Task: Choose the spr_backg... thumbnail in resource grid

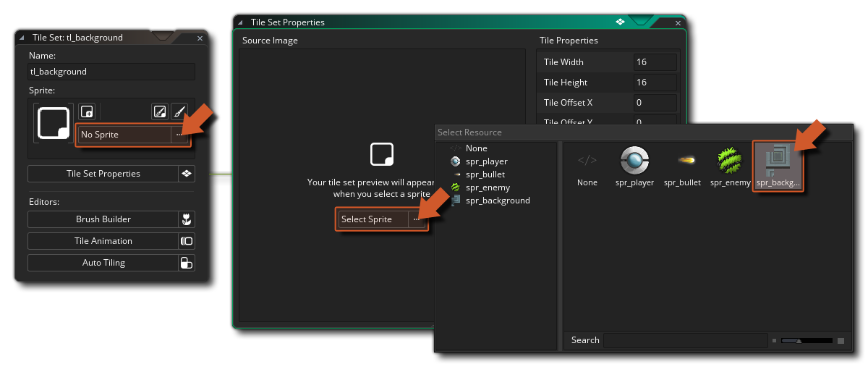Action: [x=778, y=166]
